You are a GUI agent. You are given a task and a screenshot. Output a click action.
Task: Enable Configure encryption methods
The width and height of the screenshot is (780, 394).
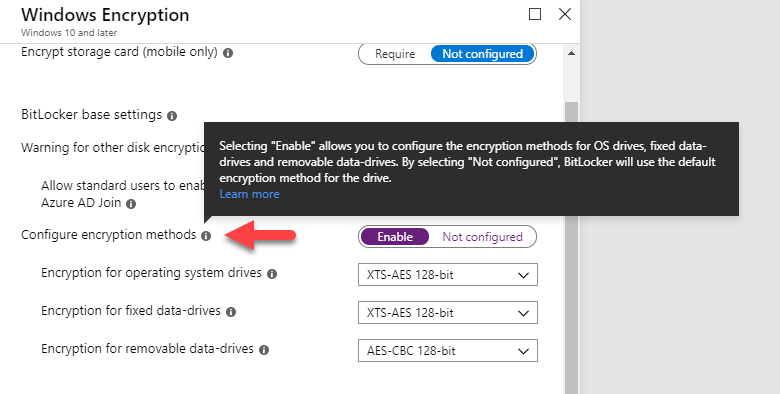[394, 237]
